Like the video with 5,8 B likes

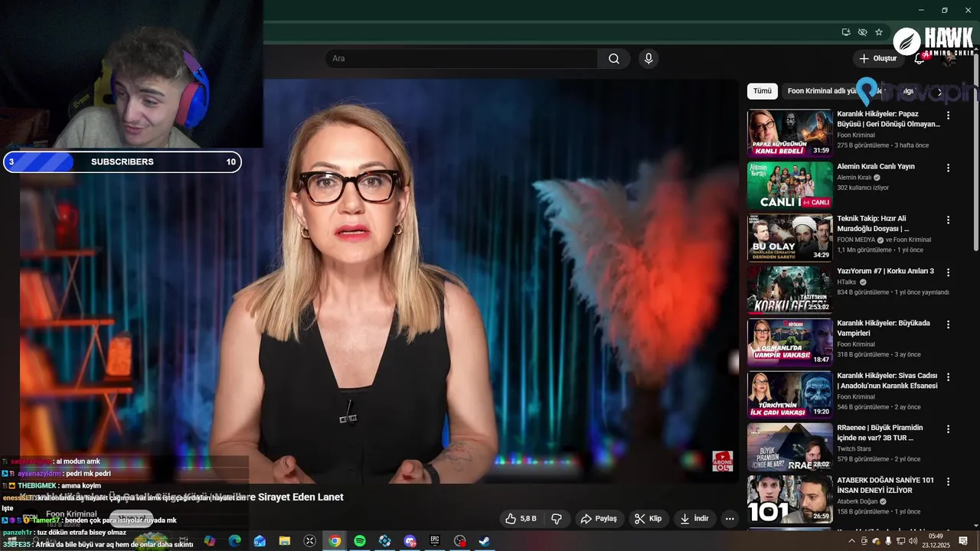[x=521, y=519]
